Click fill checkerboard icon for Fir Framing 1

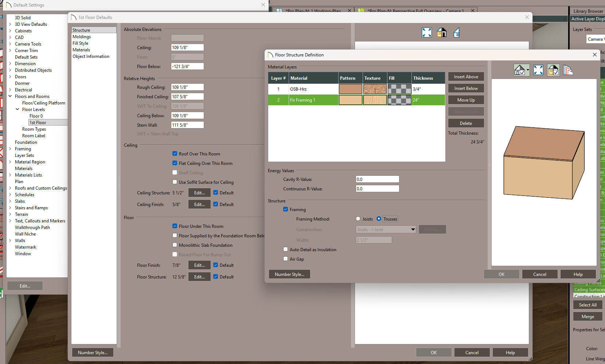[x=399, y=100]
